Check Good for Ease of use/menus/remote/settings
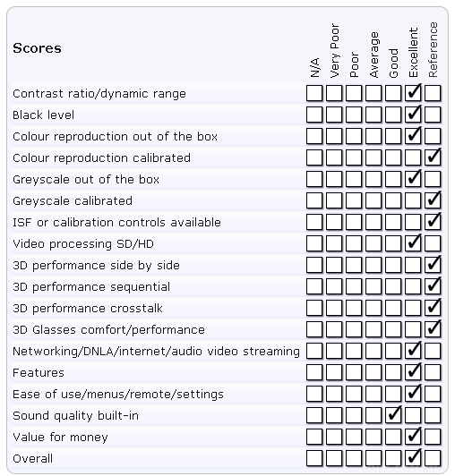 click(x=393, y=394)
